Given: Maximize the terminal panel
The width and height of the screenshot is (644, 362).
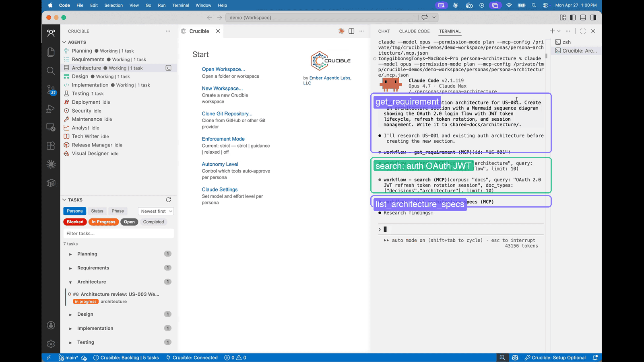Looking at the screenshot, I should (583, 31).
